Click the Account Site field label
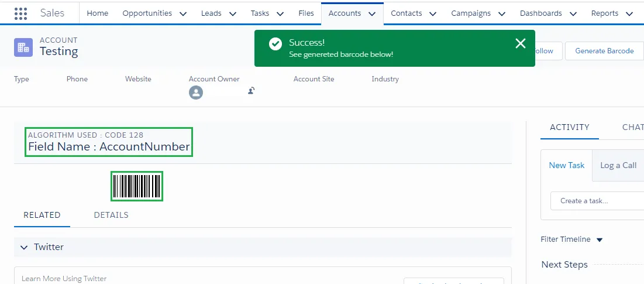 point(314,79)
